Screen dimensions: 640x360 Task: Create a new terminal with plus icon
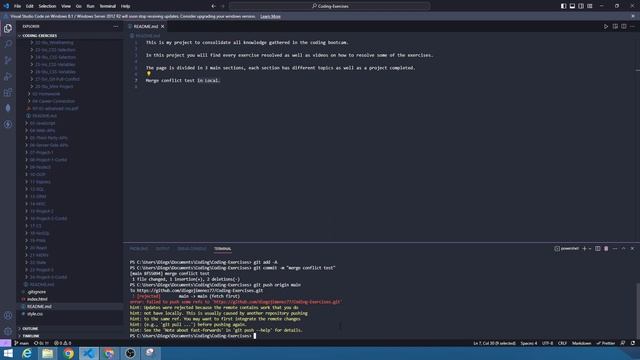click(584, 249)
